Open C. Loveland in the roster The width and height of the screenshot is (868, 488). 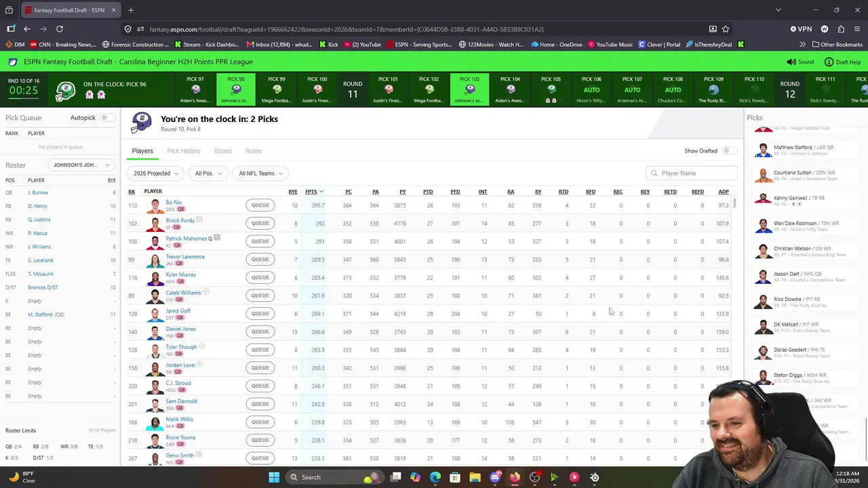tap(41, 260)
